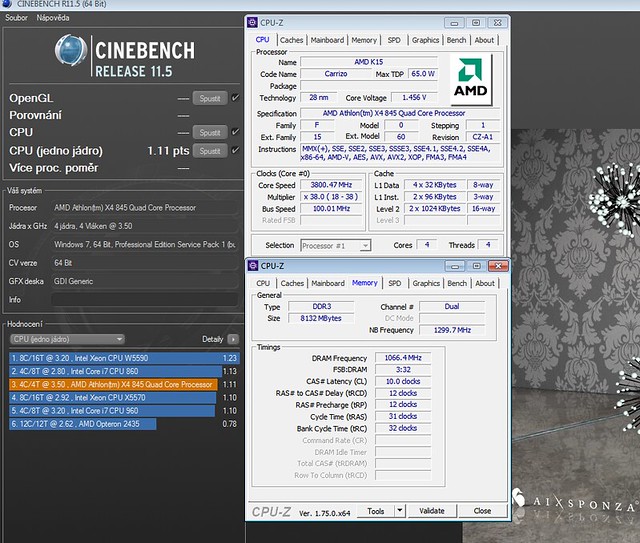Switch to SPD tab in upper CPU-Z
This screenshot has height=543, width=640.
coord(394,40)
